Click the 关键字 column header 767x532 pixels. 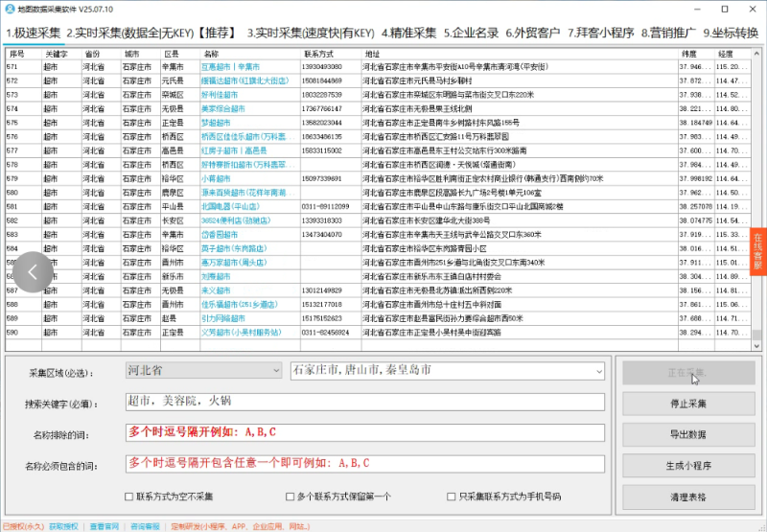click(x=61, y=54)
